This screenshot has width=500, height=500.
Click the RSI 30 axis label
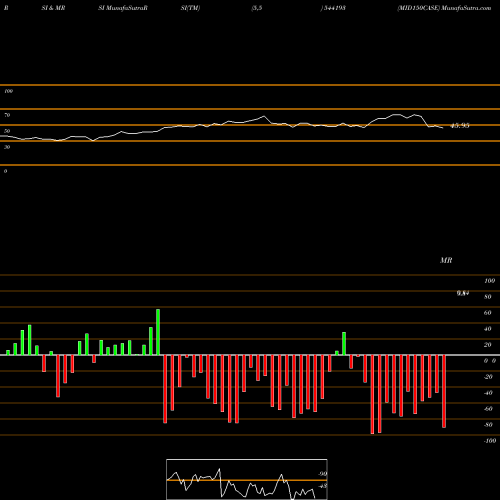(7, 147)
